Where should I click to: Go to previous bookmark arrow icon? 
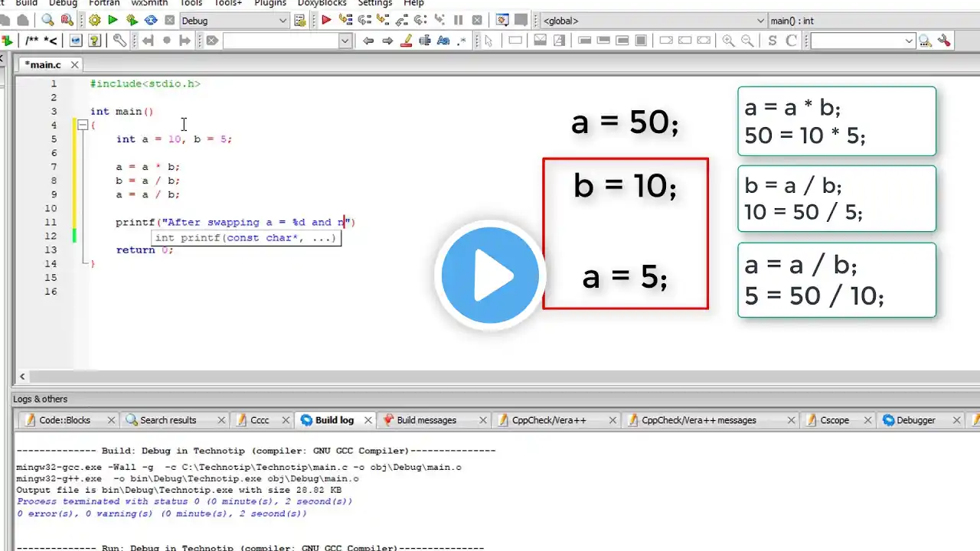point(147,41)
